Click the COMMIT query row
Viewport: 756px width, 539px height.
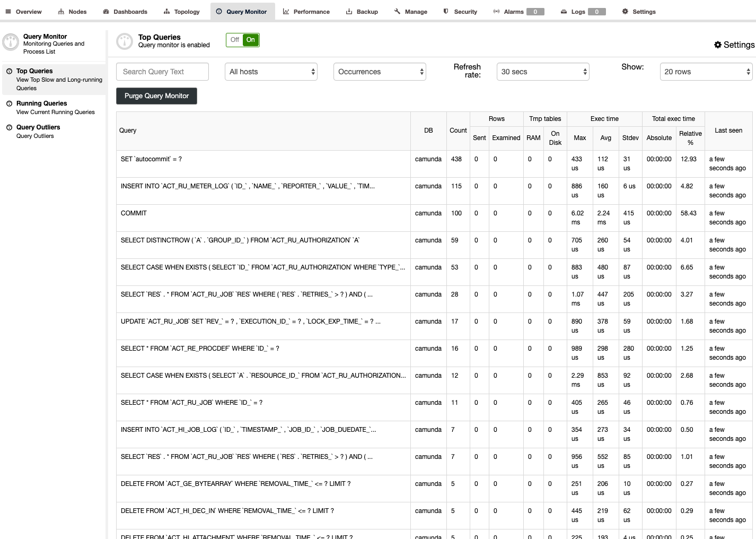pos(134,213)
